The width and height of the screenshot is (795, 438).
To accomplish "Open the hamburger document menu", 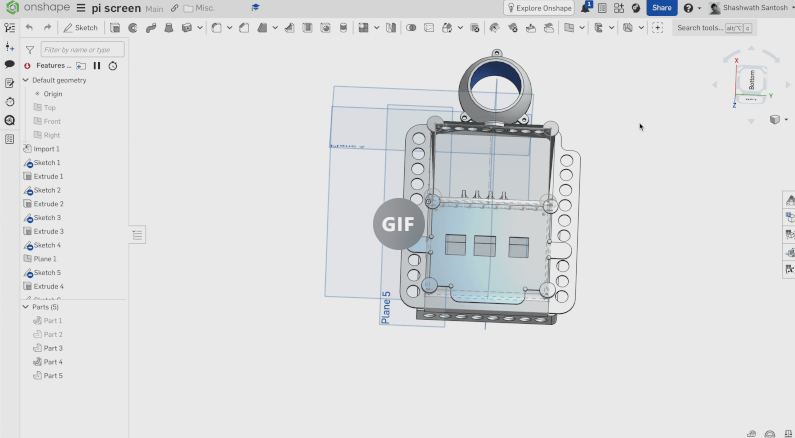I will pos(81,8).
